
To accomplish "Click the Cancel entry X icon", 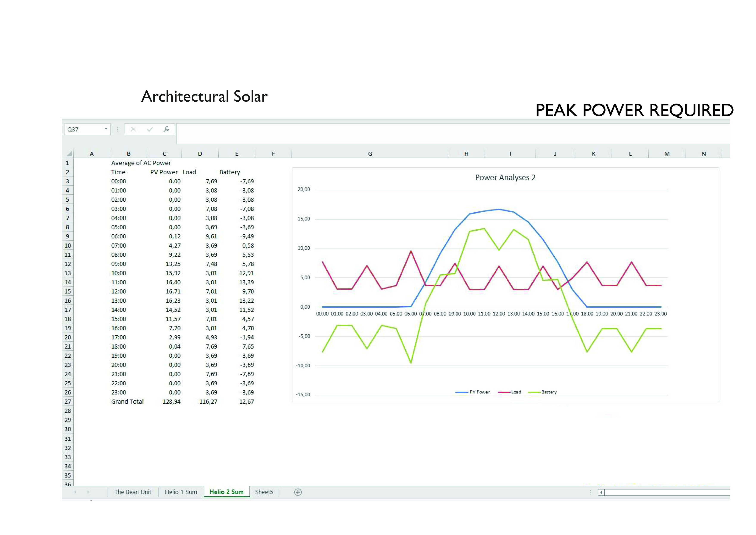I will [x=133, y=129].
